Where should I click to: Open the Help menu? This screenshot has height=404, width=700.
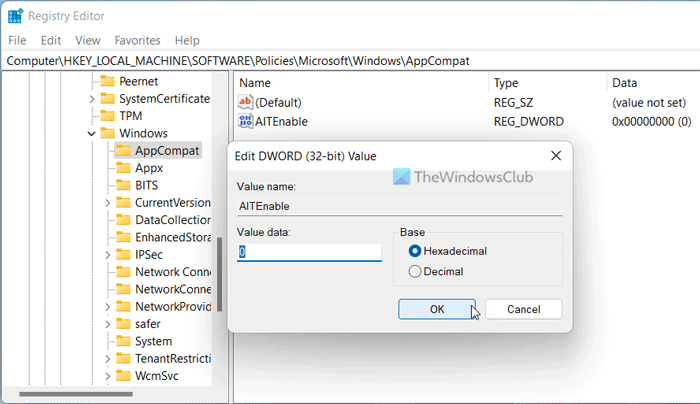[x=187, y=40]
